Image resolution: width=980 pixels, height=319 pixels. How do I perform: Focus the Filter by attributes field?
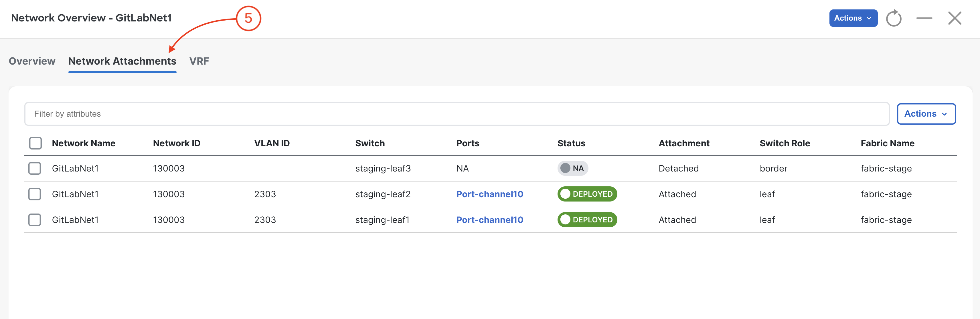[x=457, y=114]
